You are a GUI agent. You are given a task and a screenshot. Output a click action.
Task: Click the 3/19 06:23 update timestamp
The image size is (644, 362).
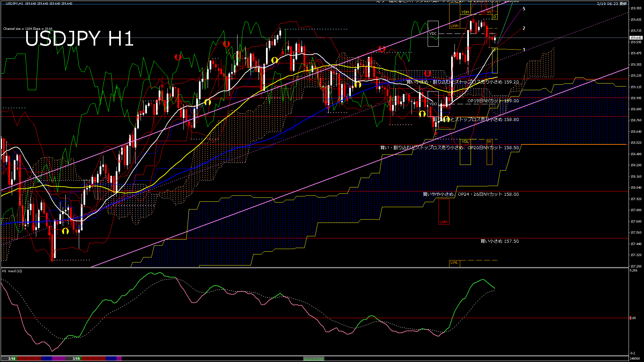(611, 4)
